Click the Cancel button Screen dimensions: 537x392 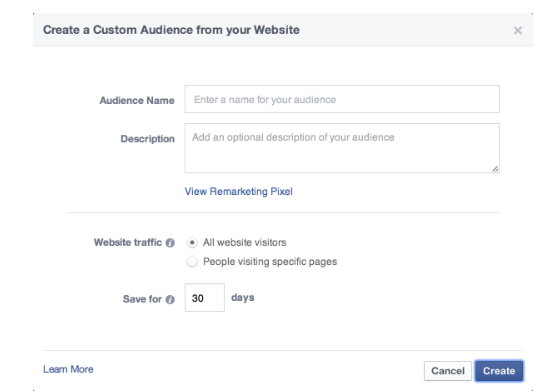click(448, 371)
